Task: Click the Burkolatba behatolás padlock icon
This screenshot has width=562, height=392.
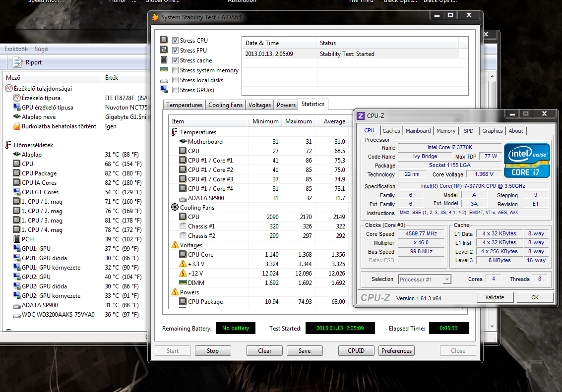Action: point(16,126)
